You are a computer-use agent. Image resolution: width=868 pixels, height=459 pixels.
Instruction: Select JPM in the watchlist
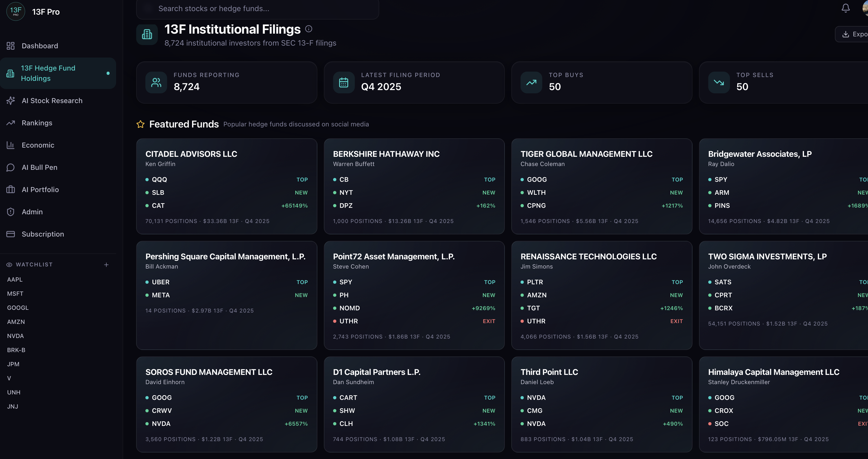pyautogui.click(x=13, y=364)
